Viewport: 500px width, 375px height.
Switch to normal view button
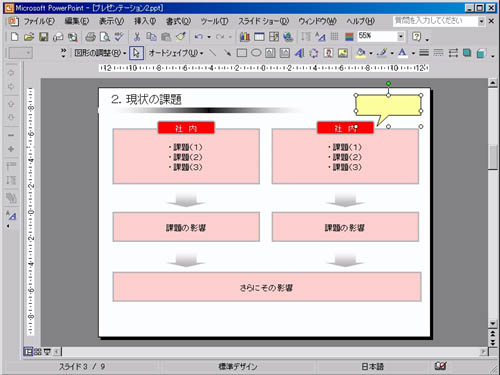(28, 351)
